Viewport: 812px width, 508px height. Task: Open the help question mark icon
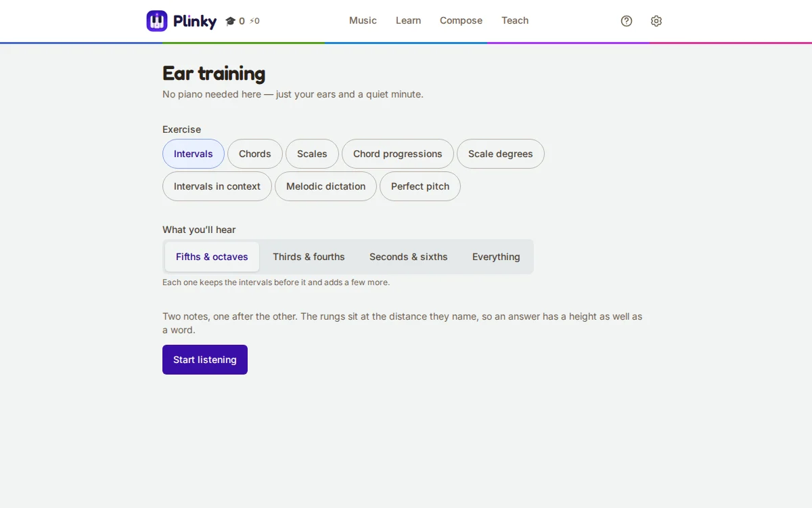coord(627,21)
